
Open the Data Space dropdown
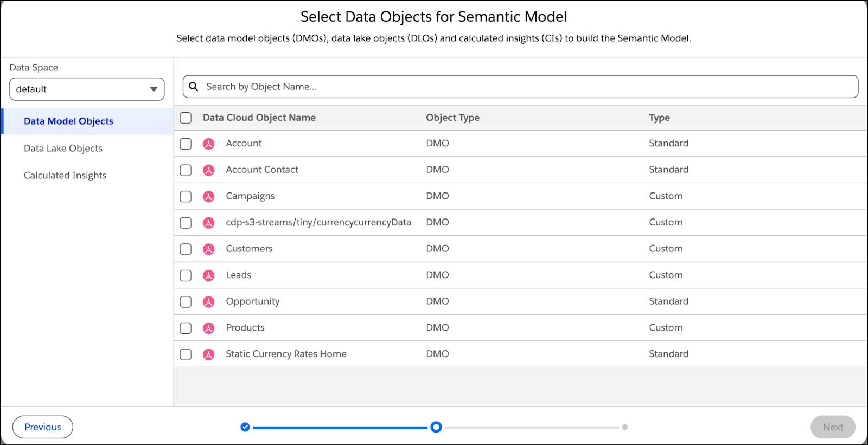tap(87, 89)
